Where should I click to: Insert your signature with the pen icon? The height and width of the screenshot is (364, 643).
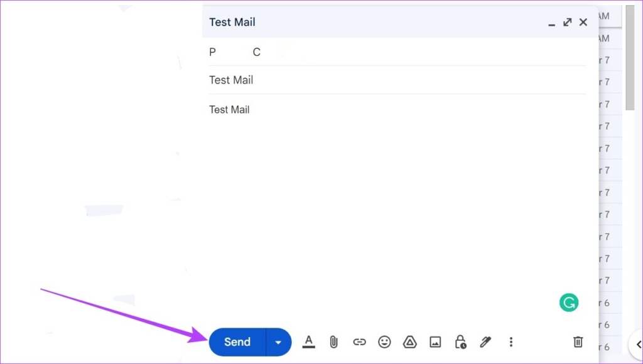(x=485, y=342)
